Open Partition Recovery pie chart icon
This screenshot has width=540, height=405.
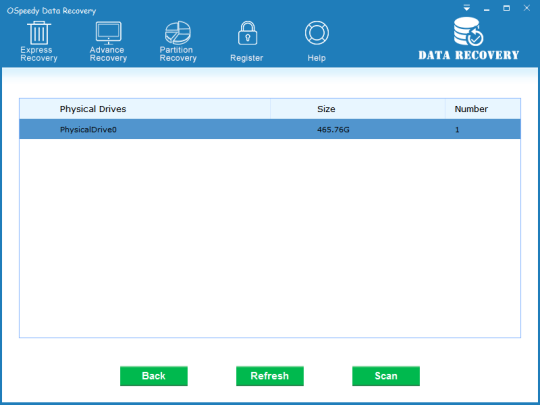point(178,33)
